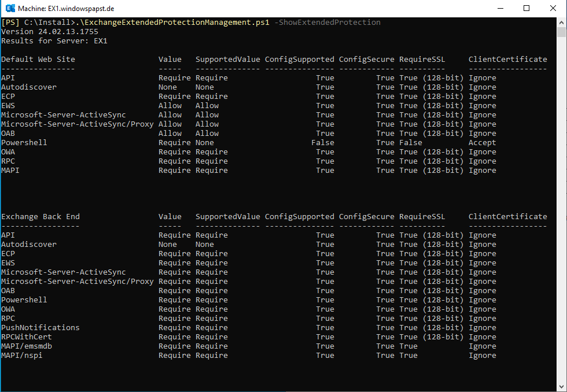Click the [PS] prompt marker
The height and width of the screenshot is (392, 567).
tap(10, 23)
